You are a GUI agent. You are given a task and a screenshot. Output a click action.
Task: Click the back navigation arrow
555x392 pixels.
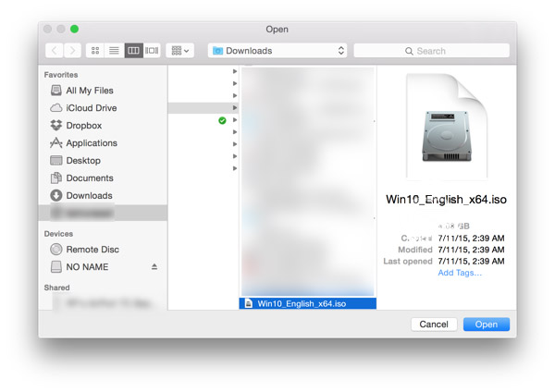54,51
